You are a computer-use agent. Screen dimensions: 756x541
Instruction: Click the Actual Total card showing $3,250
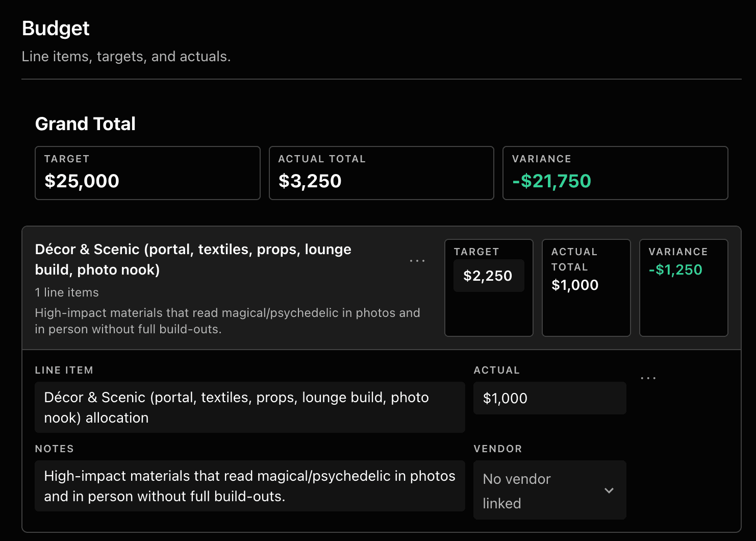pos(381,173)
